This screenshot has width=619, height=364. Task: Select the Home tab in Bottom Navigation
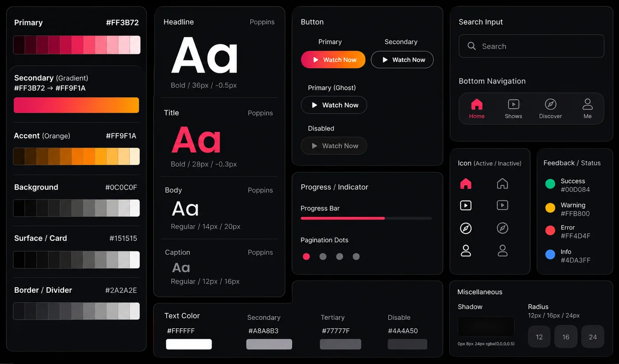click(x=477, y=109)
